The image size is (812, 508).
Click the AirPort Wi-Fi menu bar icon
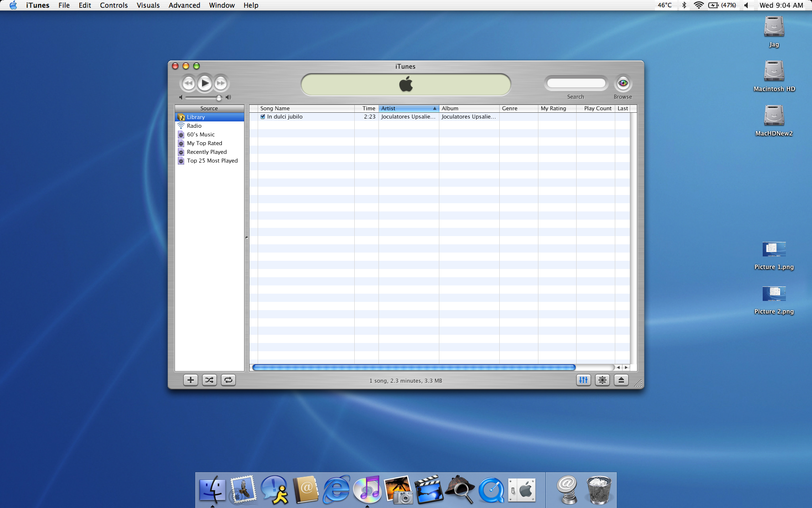click(698, 5)
